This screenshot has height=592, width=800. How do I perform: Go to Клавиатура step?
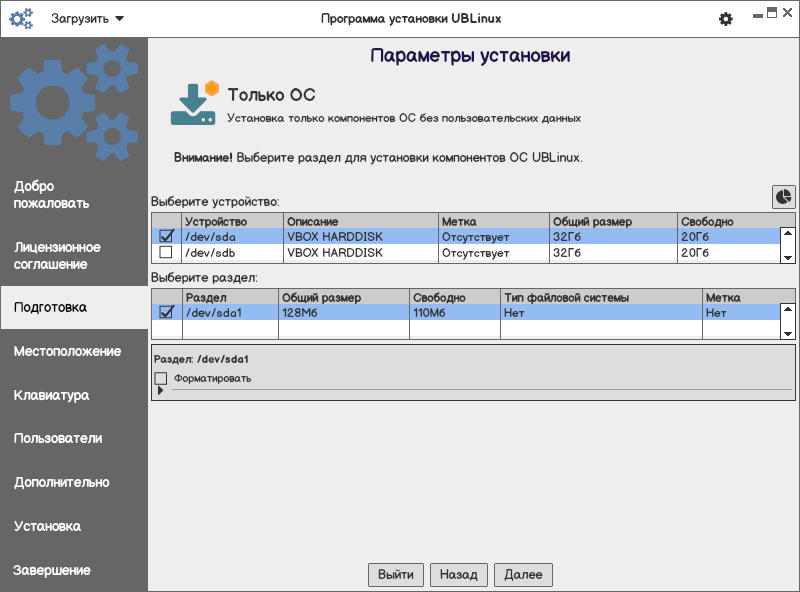[x=52, y=395]
